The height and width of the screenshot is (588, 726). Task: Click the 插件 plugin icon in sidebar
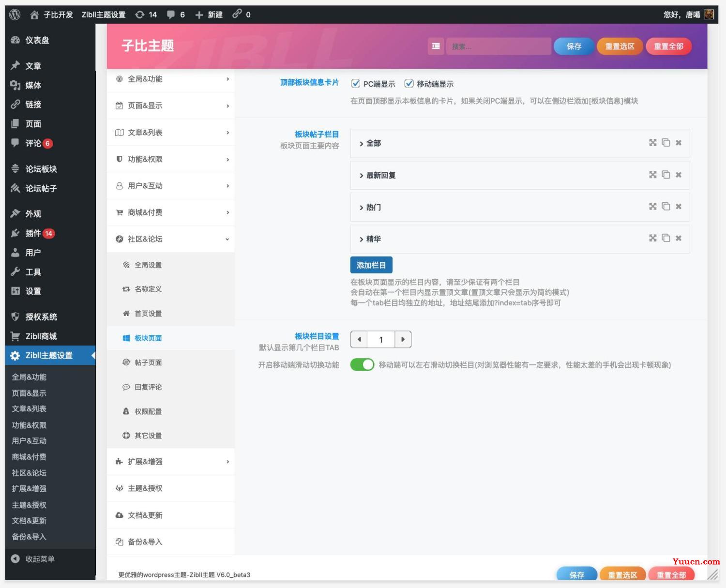point(15,233)
